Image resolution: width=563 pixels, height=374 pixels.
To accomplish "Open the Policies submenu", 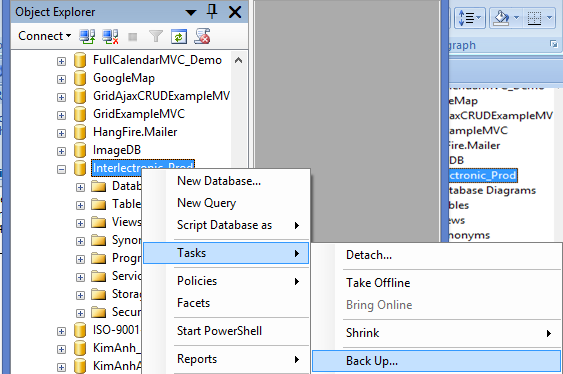I will [x=226, y=281].
